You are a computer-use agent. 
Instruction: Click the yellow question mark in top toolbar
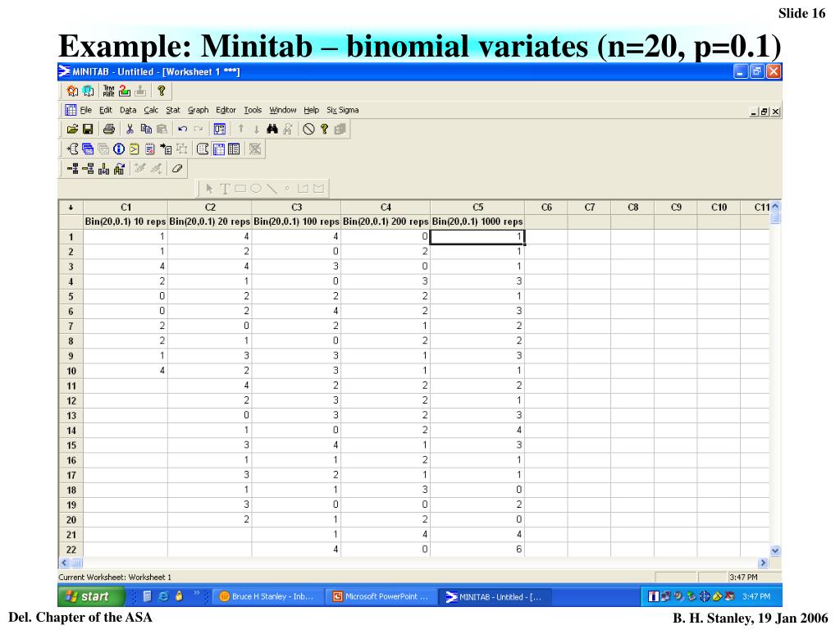(162, 91)
